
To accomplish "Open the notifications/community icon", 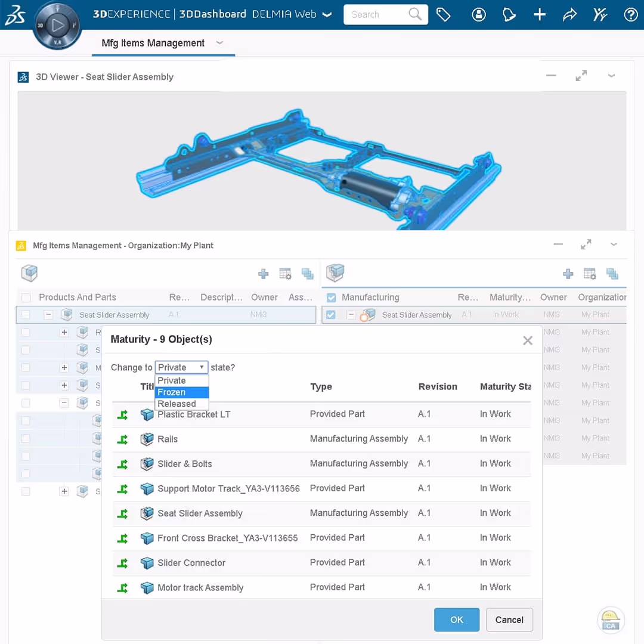I will 509,15.
